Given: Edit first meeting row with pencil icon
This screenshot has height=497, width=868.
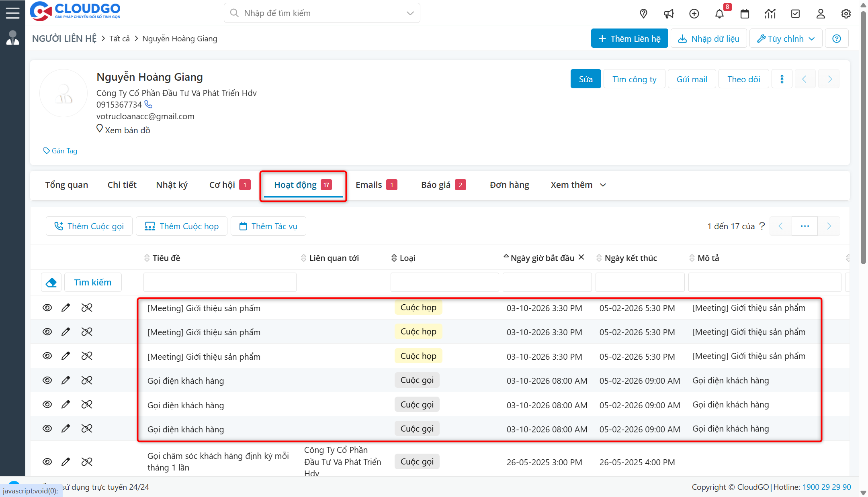Looking at the screenshot, I should pyautogui.click(x=66, y=308).
